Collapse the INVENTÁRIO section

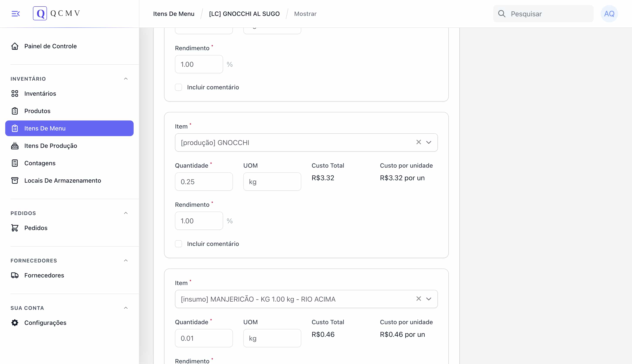126,79
